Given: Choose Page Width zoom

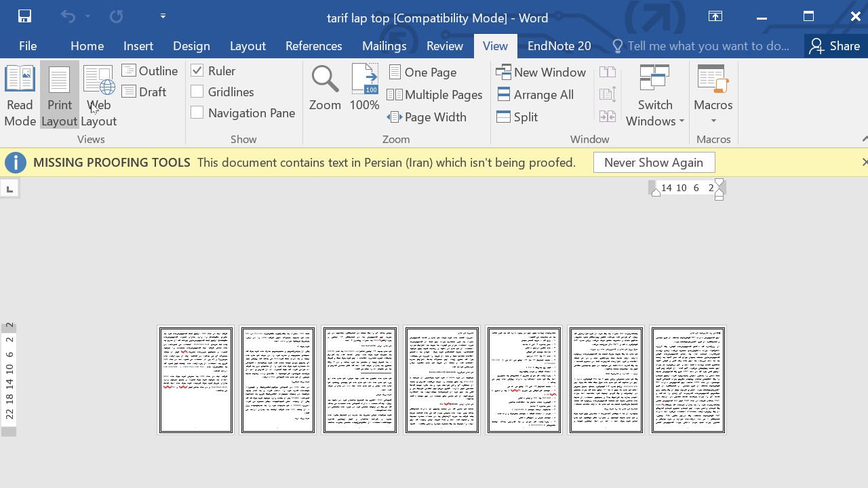Looking at the screenshot, I should pos(427,117).
